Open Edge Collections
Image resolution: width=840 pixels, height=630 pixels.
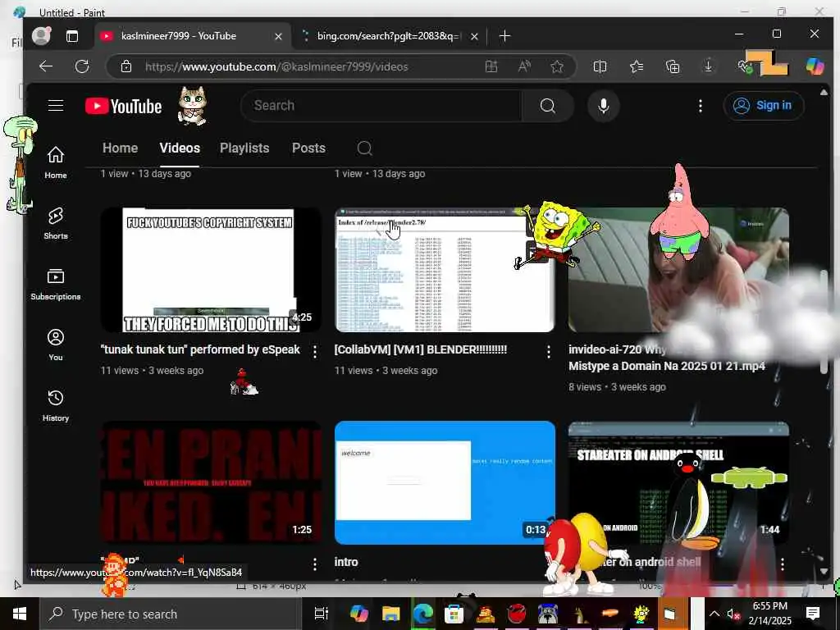tap(673, 66)
